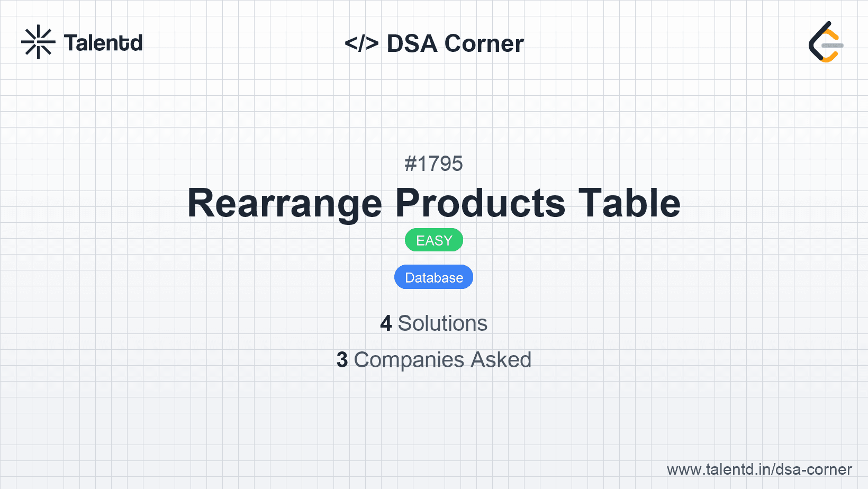Click the green EASY difficulty badge
The image size is (868, 489).
[434, 240]
